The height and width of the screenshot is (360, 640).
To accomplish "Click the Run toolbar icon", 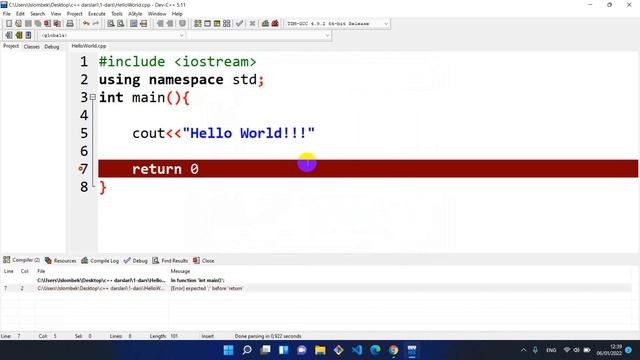I will tap(207, 24).
